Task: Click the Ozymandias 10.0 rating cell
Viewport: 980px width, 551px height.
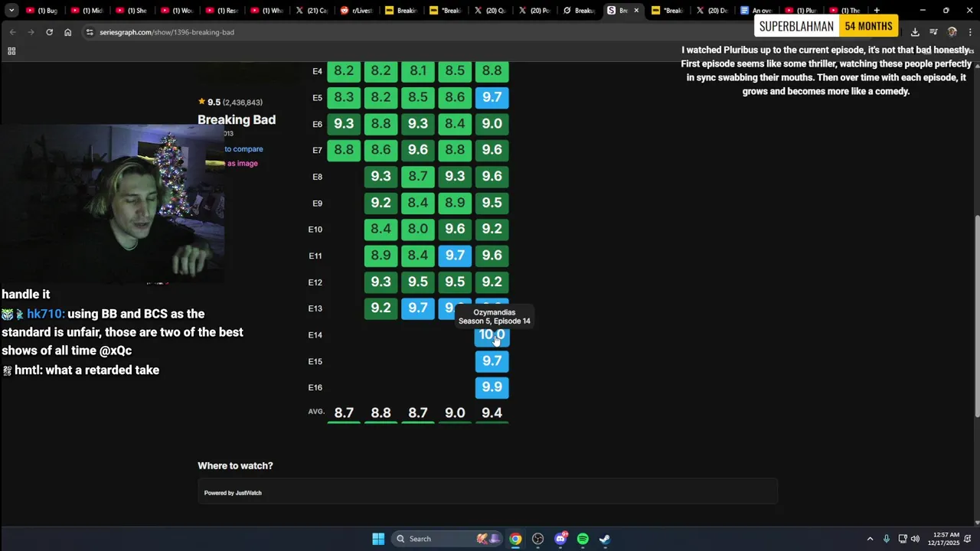Action: [492, 335]
